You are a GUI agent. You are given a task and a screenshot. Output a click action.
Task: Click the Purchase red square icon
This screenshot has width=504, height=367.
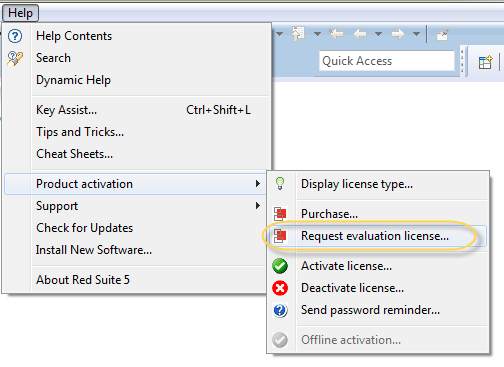(280, 214)
